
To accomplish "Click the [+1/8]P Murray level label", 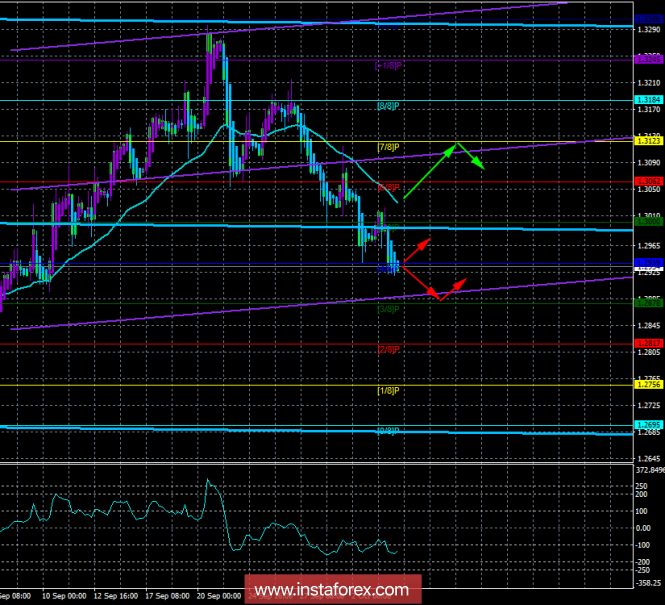I will coord(388,66).
